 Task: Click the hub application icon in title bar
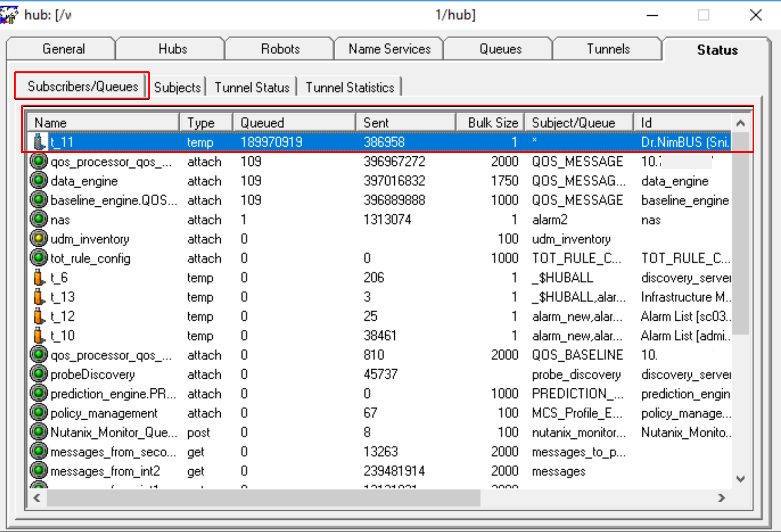tap(9, 15)
